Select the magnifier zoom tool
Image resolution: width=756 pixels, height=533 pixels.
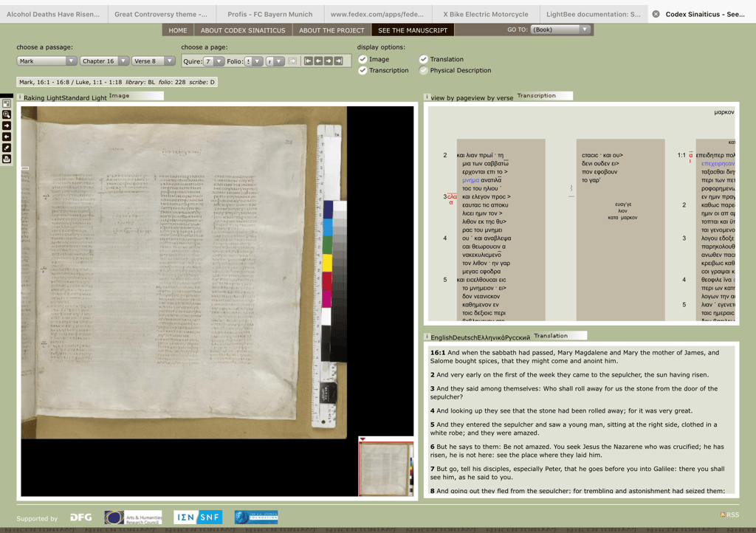(x=6, y=114)
